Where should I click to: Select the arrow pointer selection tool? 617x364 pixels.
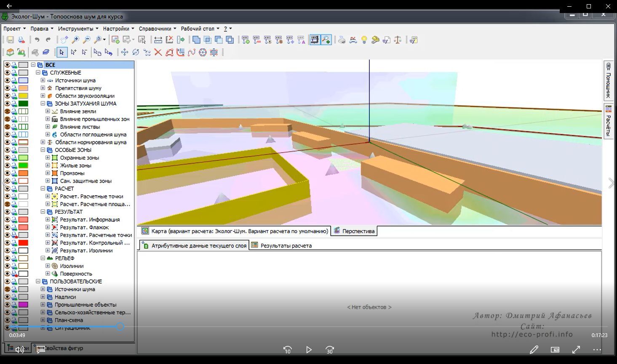pos(62,52)
